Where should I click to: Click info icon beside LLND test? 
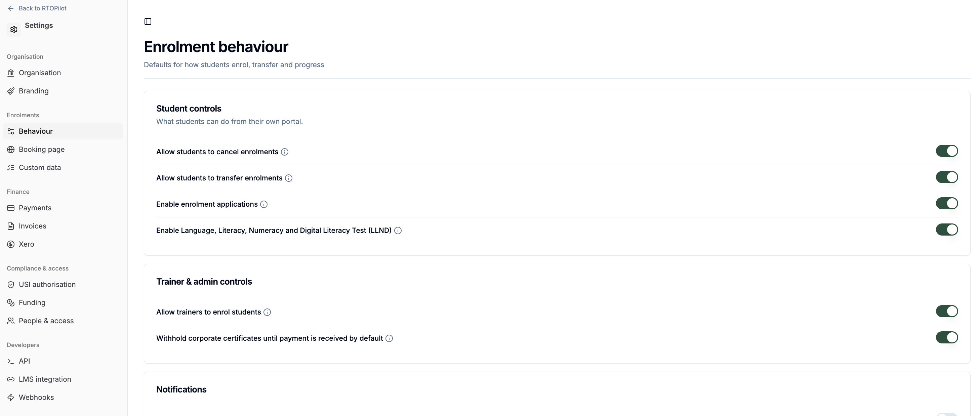click(x=398, y=231)
